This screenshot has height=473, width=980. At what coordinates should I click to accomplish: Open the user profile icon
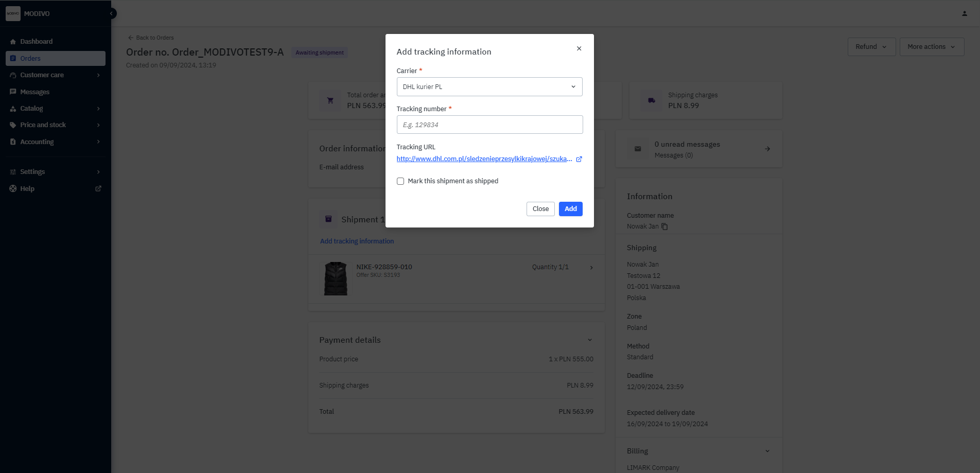tap(964, 13)
